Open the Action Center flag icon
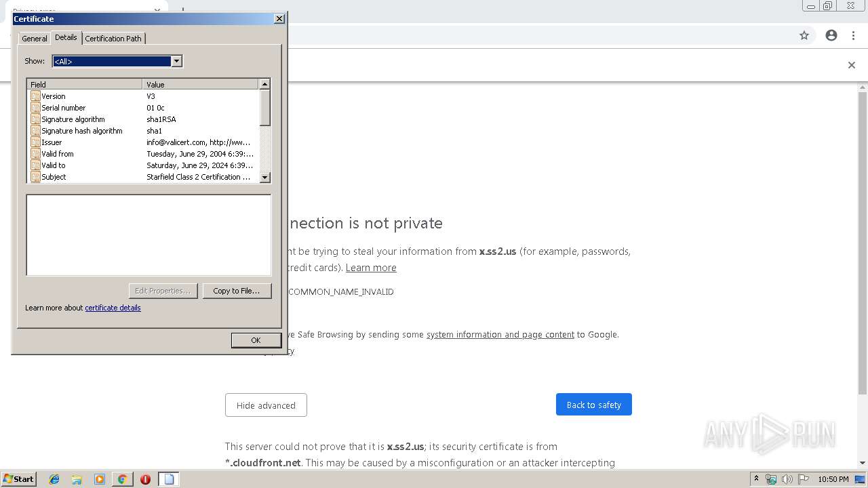This screenshot has width=868, height=488. (x=804, y=479)
